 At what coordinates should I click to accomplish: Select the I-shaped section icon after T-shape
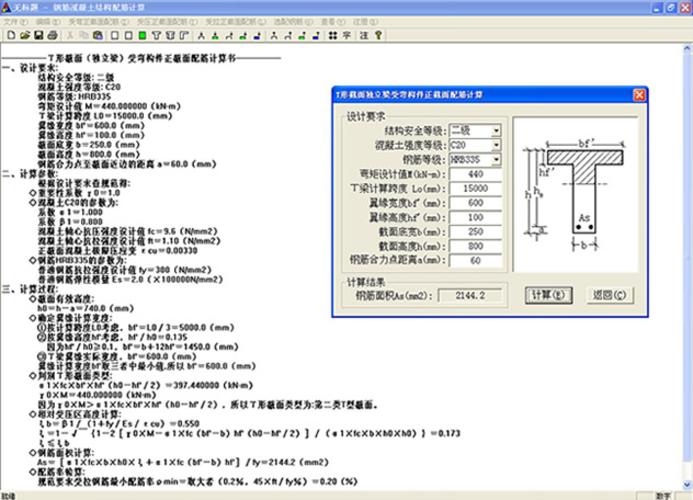pos(170,35)
